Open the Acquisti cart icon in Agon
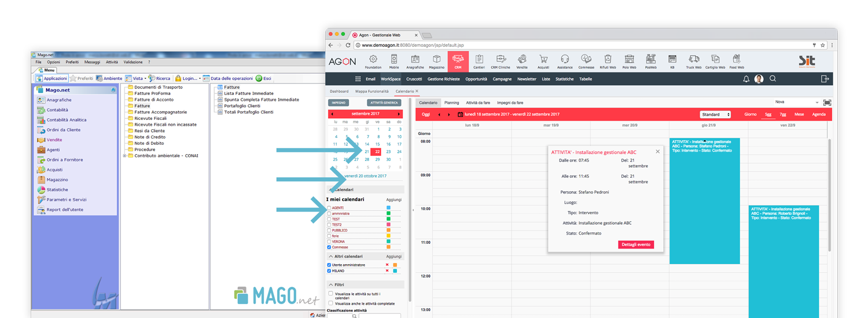Image resolution: width=868 pixels, height=318 pixels. tap(543, 61)
